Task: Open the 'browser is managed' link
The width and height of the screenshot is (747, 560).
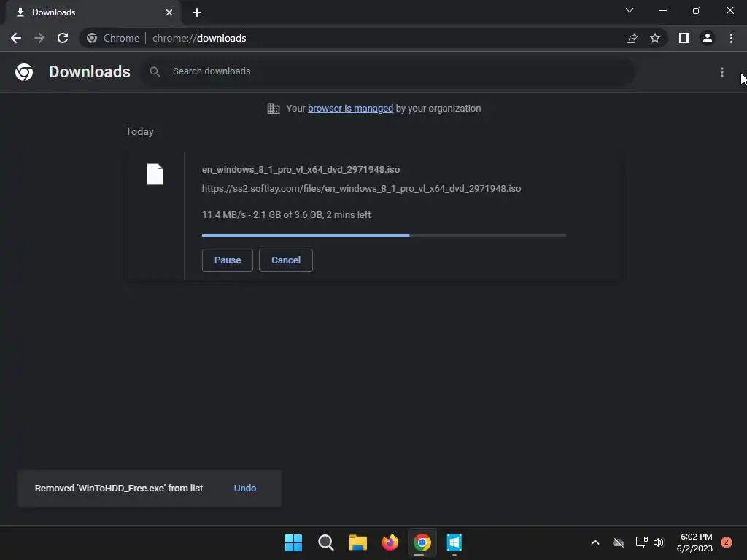Action: click(x=350, y=109)
